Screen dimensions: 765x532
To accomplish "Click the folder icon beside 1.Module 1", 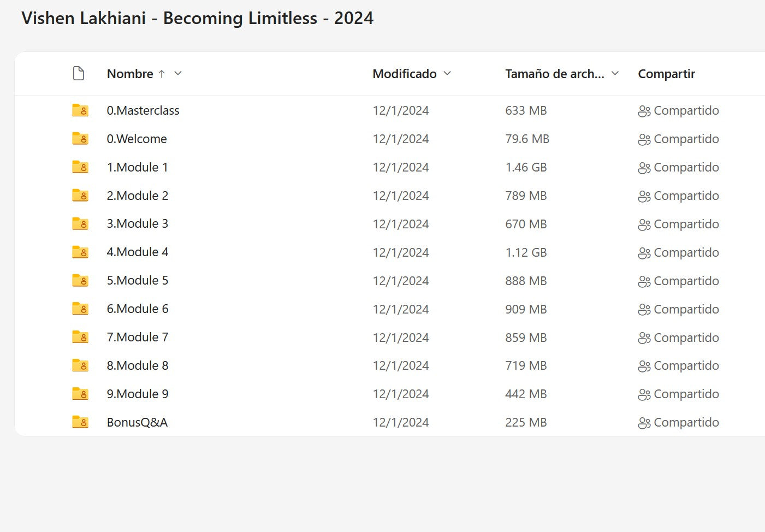I will coord(80,167).
